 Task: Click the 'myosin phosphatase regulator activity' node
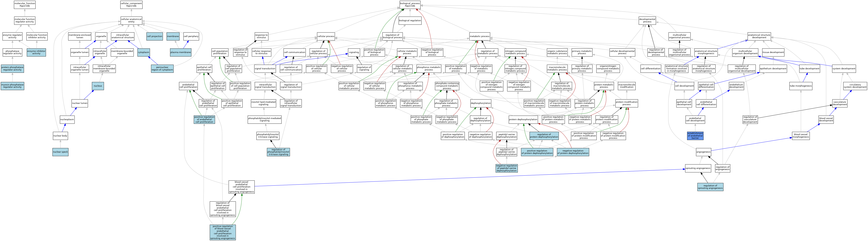click(x=12, y=86)
